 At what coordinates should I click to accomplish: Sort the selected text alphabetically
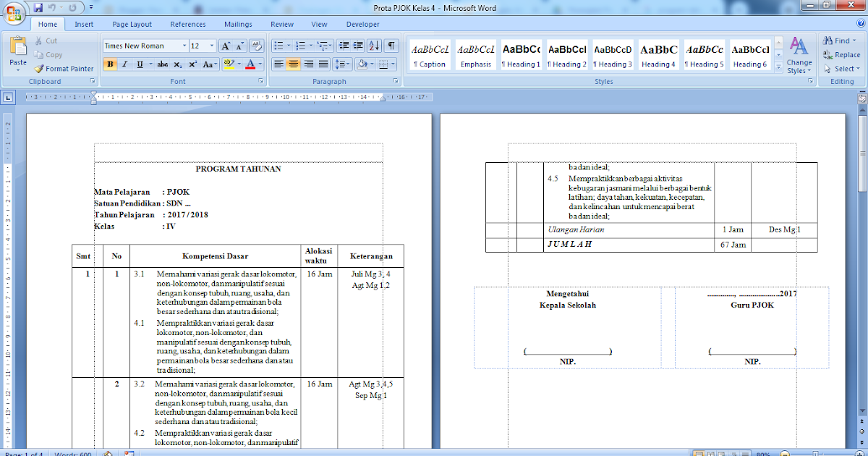coord(375,46)
